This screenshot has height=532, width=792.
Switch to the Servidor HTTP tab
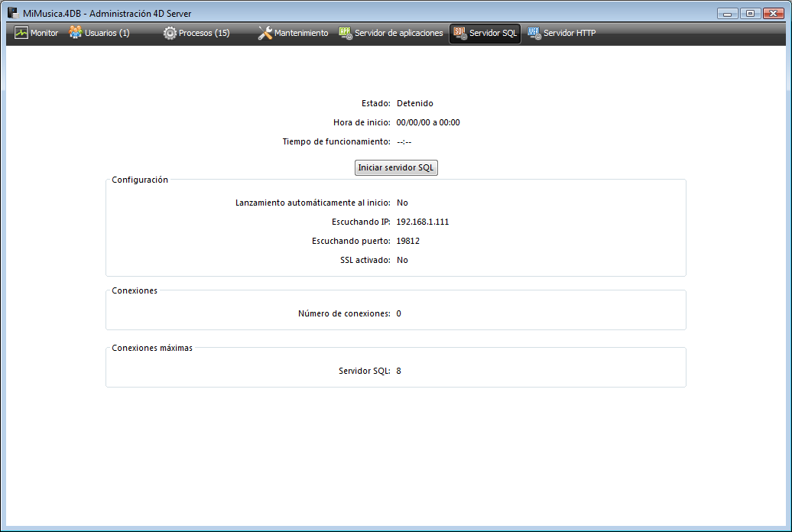[562, 33]
